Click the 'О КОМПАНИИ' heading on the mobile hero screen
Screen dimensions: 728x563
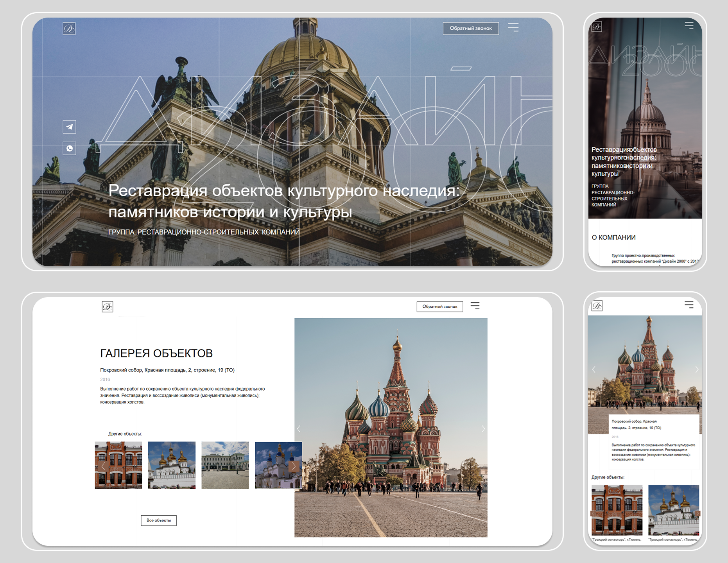[614, 237]
